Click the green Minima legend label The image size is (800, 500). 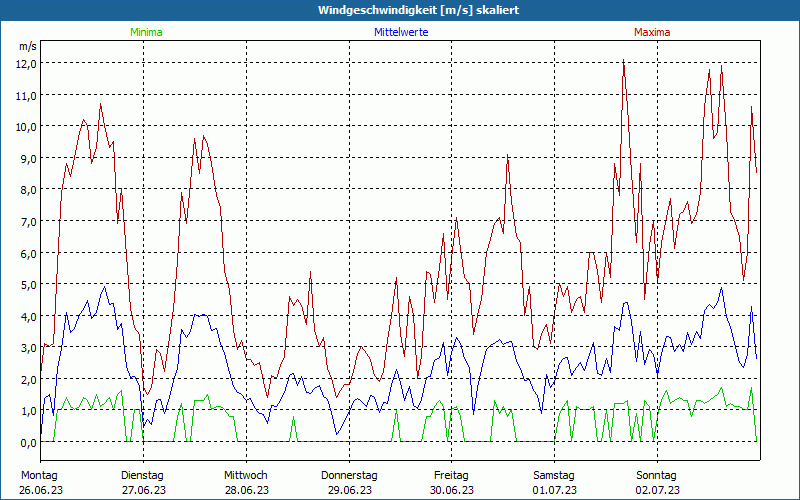pyautogui.click(x=145, y=32)
